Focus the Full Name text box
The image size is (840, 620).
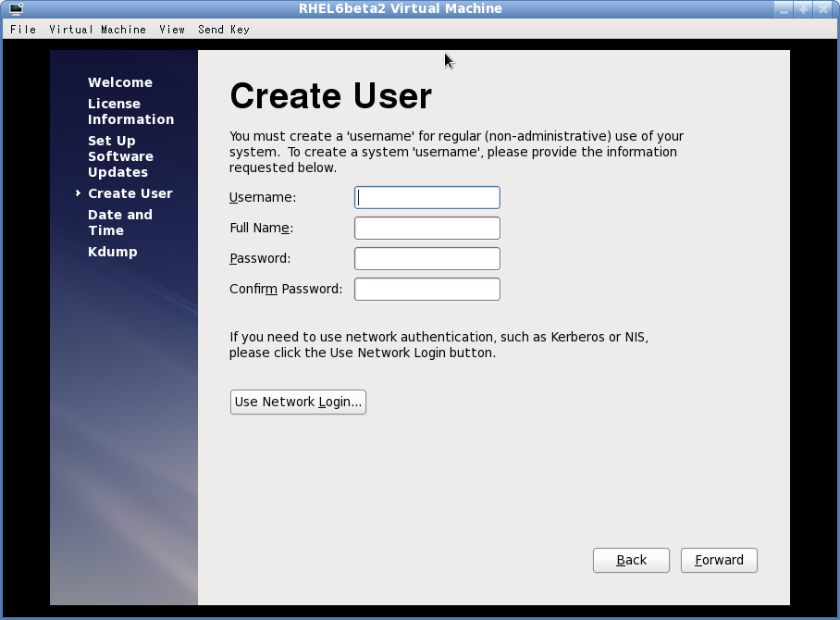(x=427, y=229)
